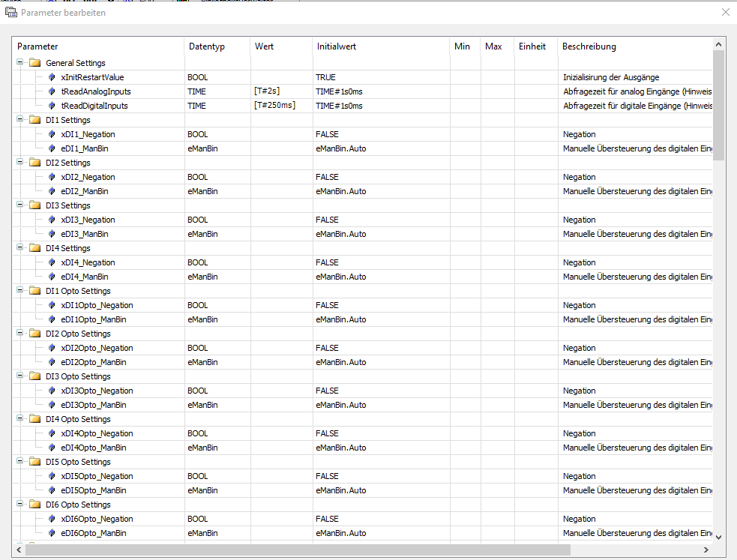This screenshot has width=737, height=560.
Task: Edit the Wert field of tReadAnalogInputs
Action: click(281, 91)
